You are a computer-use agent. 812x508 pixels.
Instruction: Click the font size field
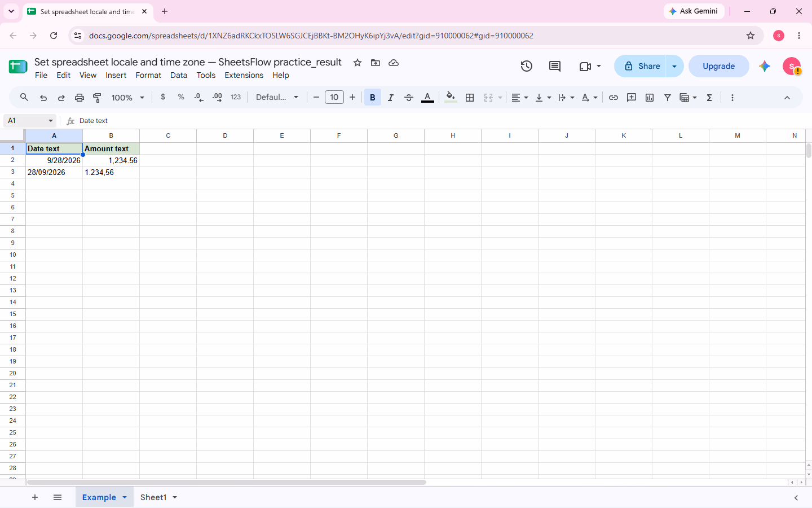[x=334, y=97]
